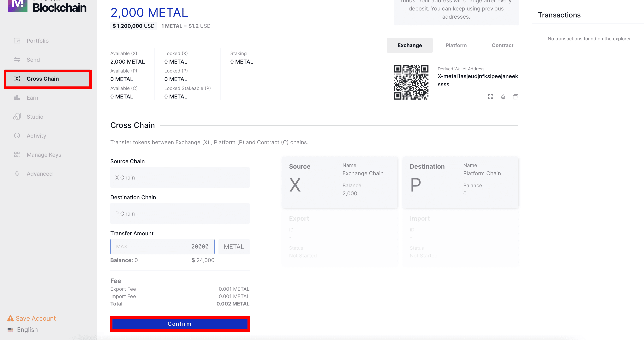The height and width of the screenshot is (340, 644).
Task: Click the Advanced lightning bolt icon
Action: pyautogui.click(x=17, y=173)
